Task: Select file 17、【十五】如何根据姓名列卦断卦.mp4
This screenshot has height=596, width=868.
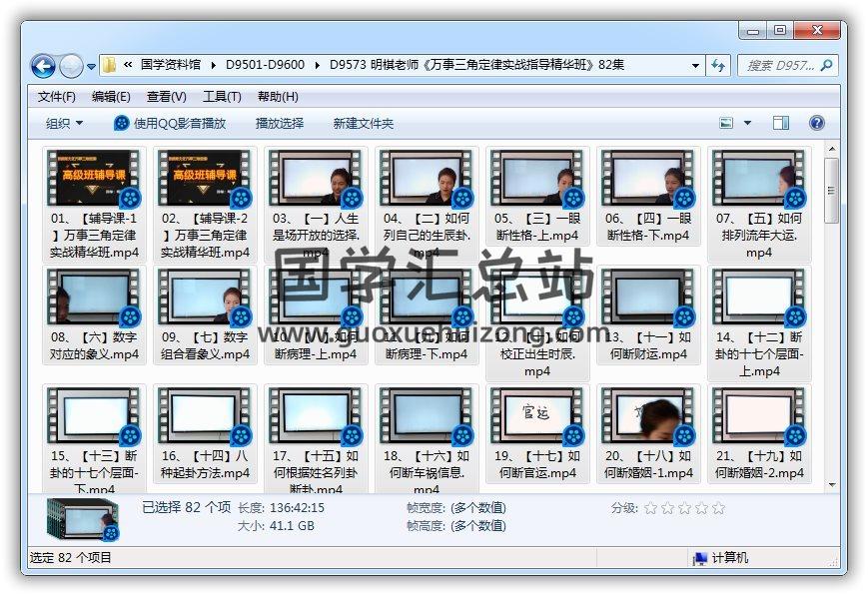Action: tap(316, 438)
